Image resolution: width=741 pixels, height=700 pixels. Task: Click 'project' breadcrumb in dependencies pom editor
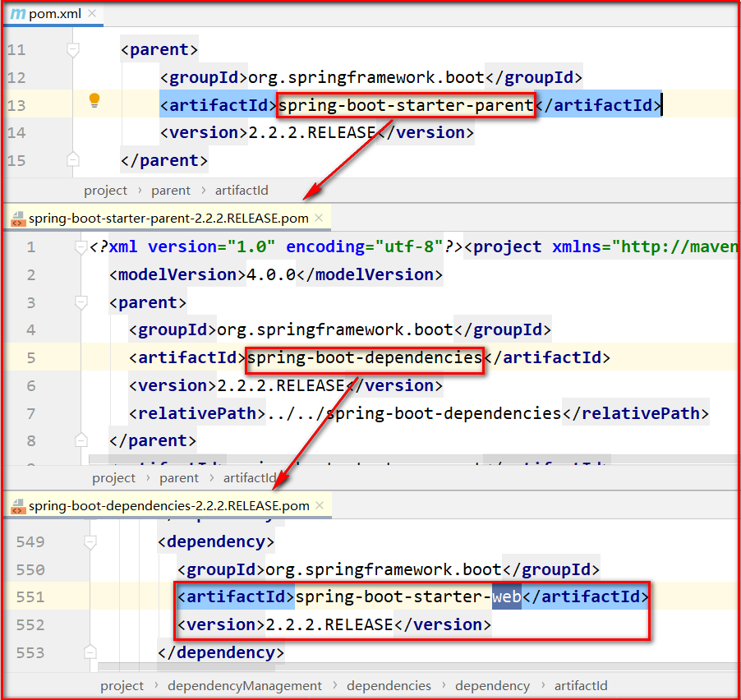coord(122,686)
